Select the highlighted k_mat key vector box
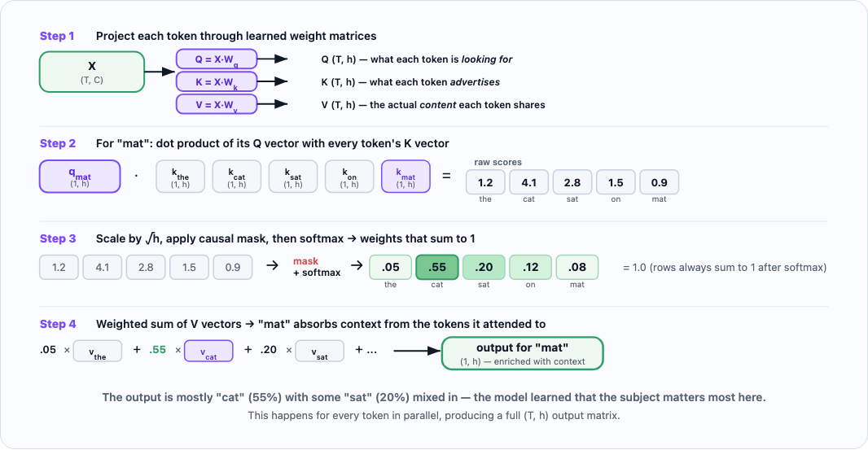Image resolution: width=868 pixels, height=450 pixels. [x=406, y=177]
